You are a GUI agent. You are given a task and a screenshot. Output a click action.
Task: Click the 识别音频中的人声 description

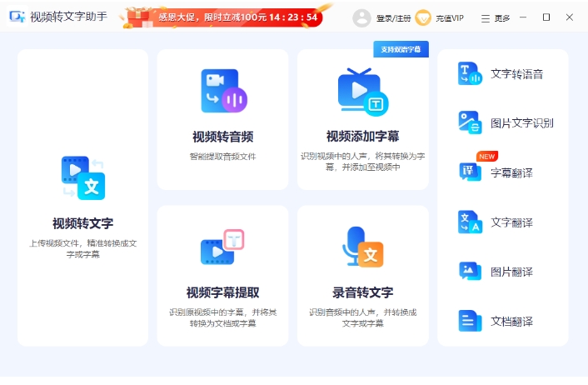pos(362,317)
